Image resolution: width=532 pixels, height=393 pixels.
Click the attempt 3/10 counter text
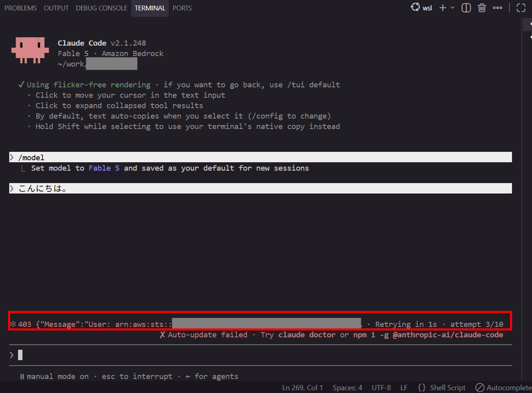(x=477, y=324)
